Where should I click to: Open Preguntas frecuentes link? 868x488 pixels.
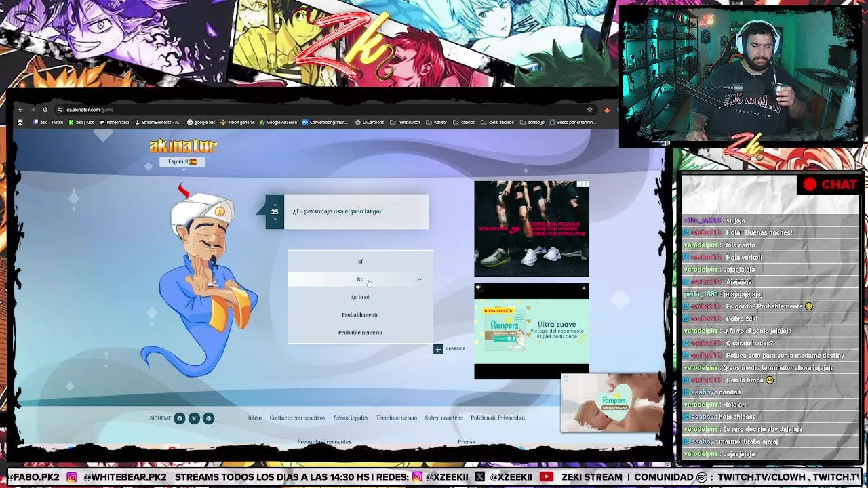coord(324,442)
